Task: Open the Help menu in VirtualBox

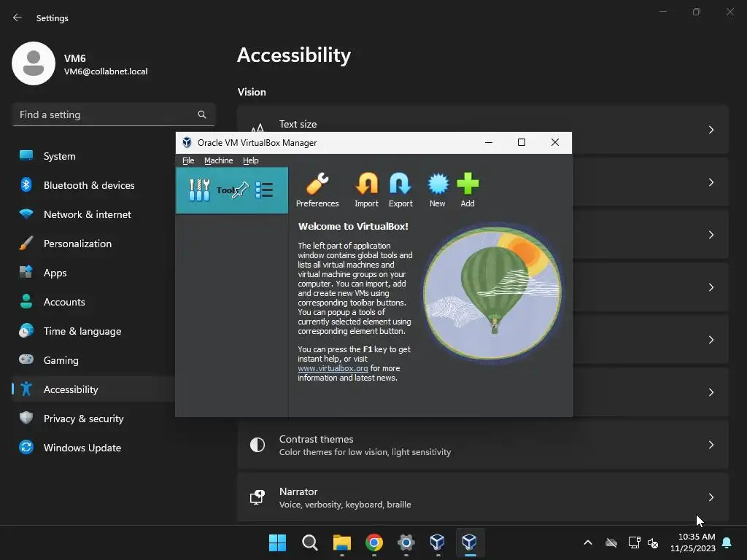Action: (251, 160)
